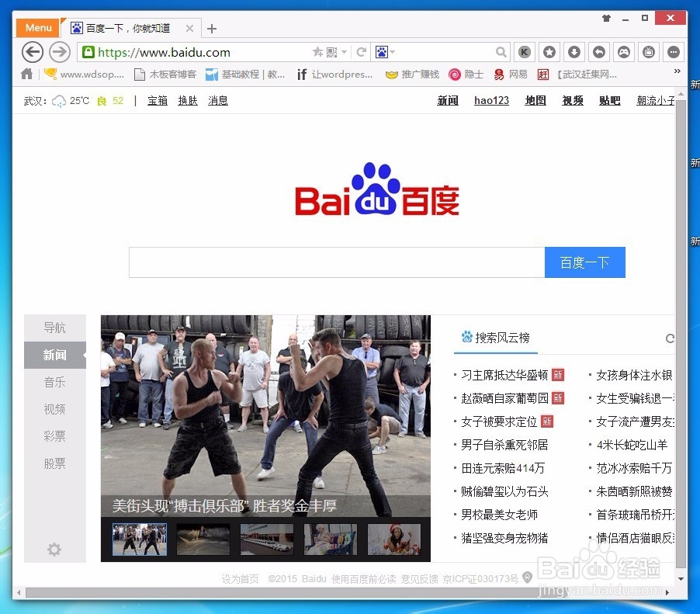Close the 百度一下 browser tab
The image size is (700, 614).
pos(189,29)
